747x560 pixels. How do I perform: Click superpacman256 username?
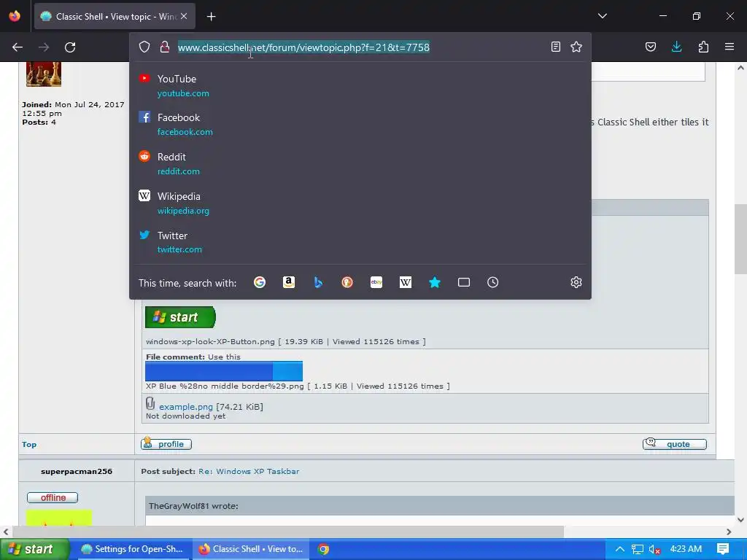click(x=77, y=472)
